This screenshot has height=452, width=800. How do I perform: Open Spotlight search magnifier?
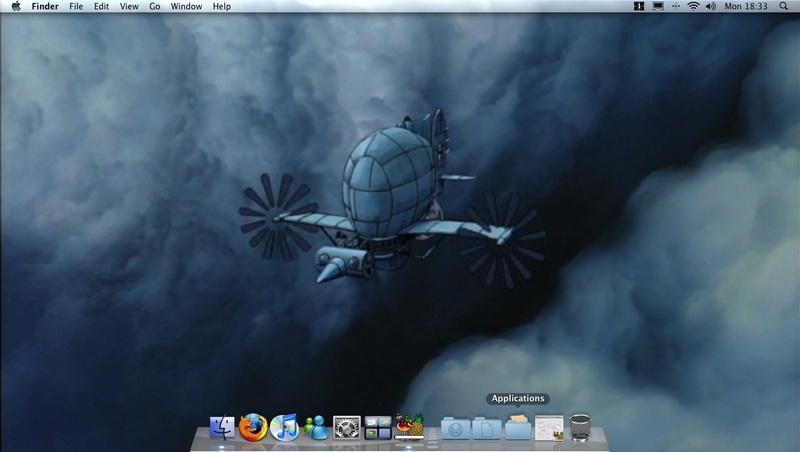coord(783,6)
